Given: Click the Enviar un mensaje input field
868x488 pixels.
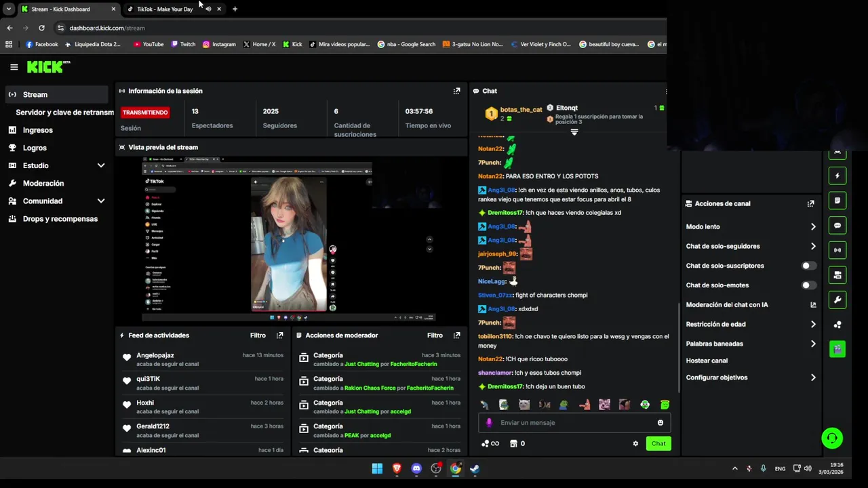Looking at the screenshot, I should (574, 423).
